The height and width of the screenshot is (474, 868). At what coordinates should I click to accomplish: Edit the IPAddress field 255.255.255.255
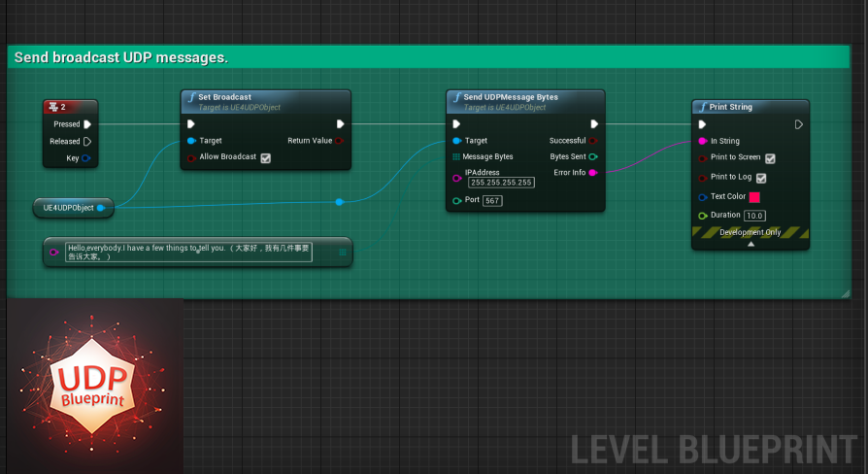tap(501, 183)
